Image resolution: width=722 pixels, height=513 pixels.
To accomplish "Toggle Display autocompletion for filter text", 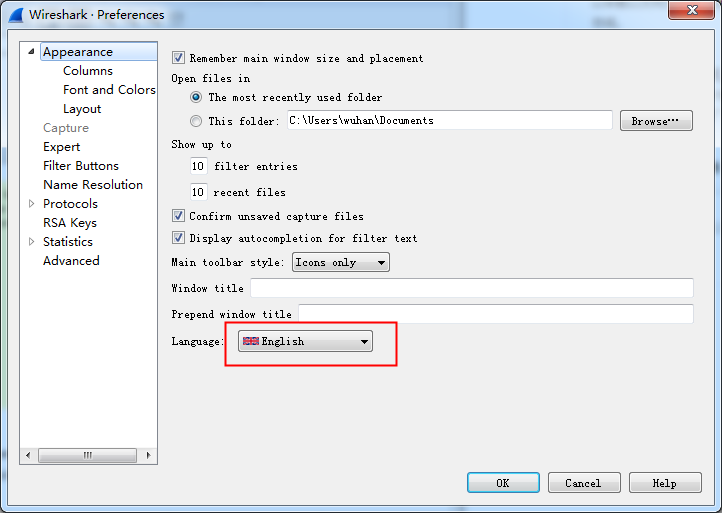I will click(179, 238).
